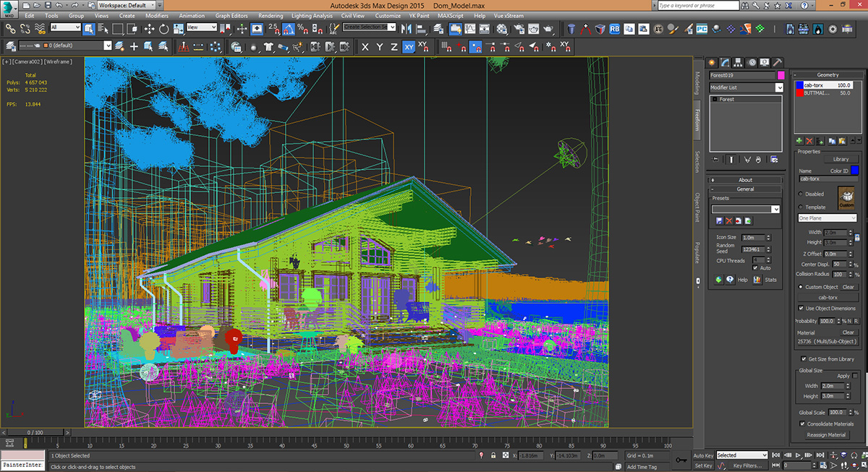Click the RB toolbar icon
The width and height of the screenshot is (868, 472).
point(614,29)
